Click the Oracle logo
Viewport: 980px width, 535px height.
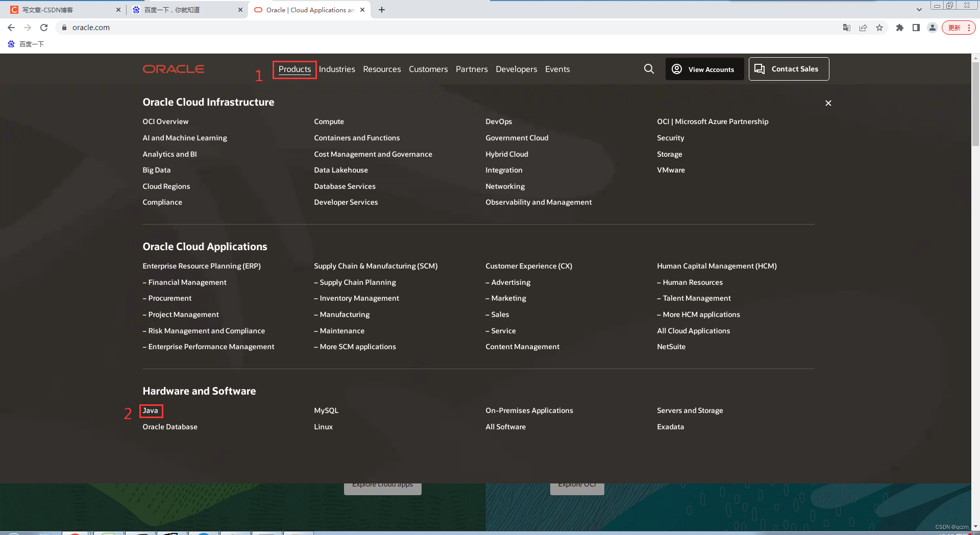(174, 69)
